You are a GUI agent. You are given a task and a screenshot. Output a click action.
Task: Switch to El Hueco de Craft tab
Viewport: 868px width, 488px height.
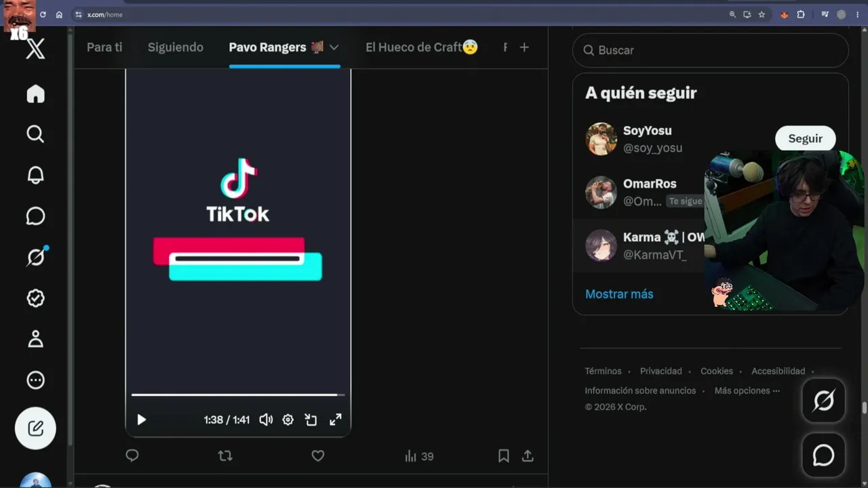point(422,47)
